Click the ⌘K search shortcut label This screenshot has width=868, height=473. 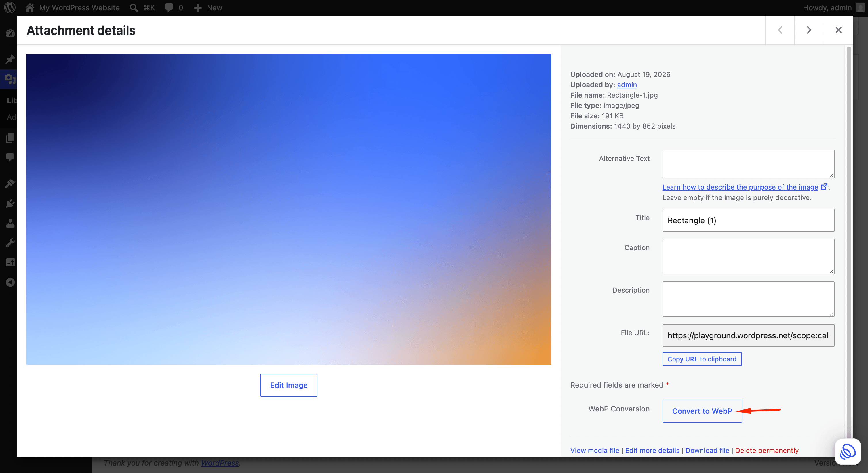pyautogui.click(x=149, y=8)
